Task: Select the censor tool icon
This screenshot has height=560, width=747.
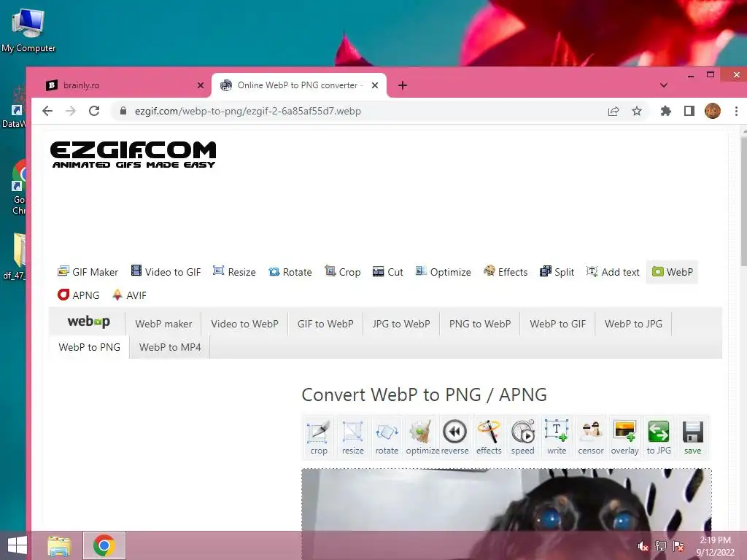Action: [x=591, y=437]
